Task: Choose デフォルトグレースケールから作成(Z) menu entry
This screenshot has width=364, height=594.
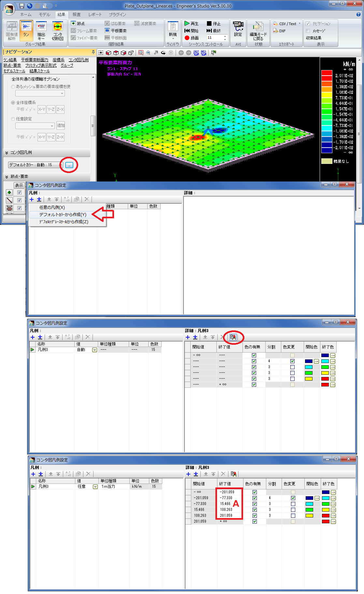Action: 67,222
